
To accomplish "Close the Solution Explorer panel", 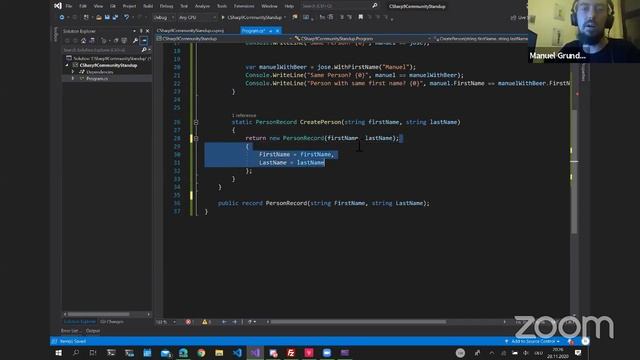I will 147,31.
